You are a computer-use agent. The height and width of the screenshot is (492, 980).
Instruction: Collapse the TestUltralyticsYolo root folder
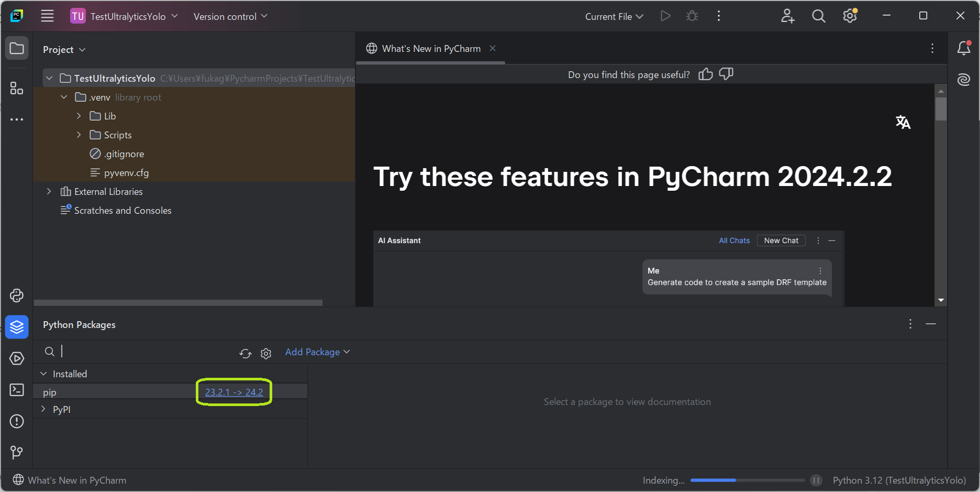click(49, 78)
